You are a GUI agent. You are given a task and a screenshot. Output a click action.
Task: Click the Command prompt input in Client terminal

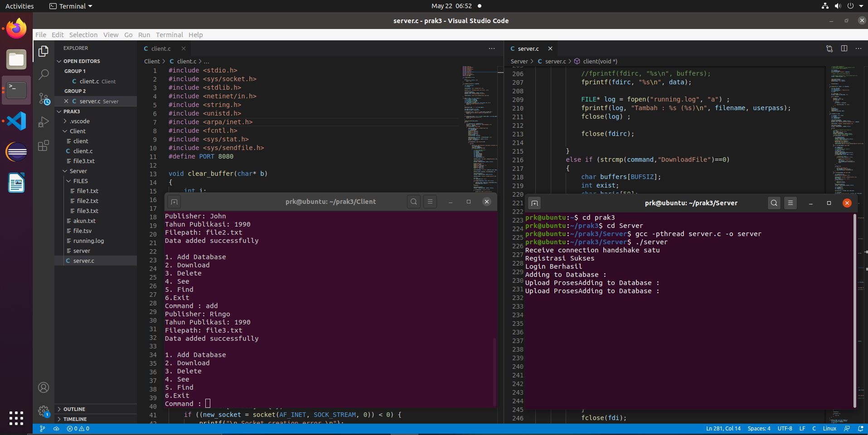tap(208, 403)
